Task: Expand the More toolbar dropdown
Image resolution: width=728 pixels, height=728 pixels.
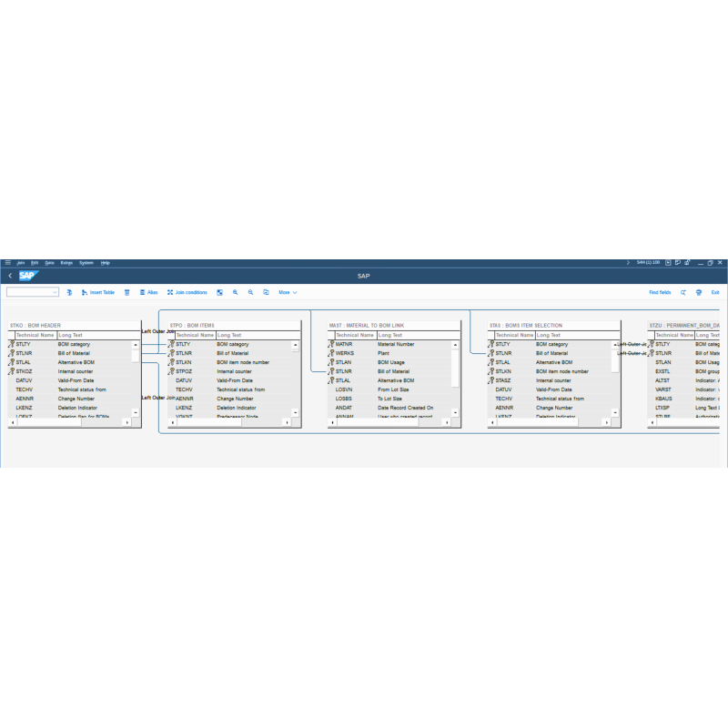Action: tap(288, 292)
